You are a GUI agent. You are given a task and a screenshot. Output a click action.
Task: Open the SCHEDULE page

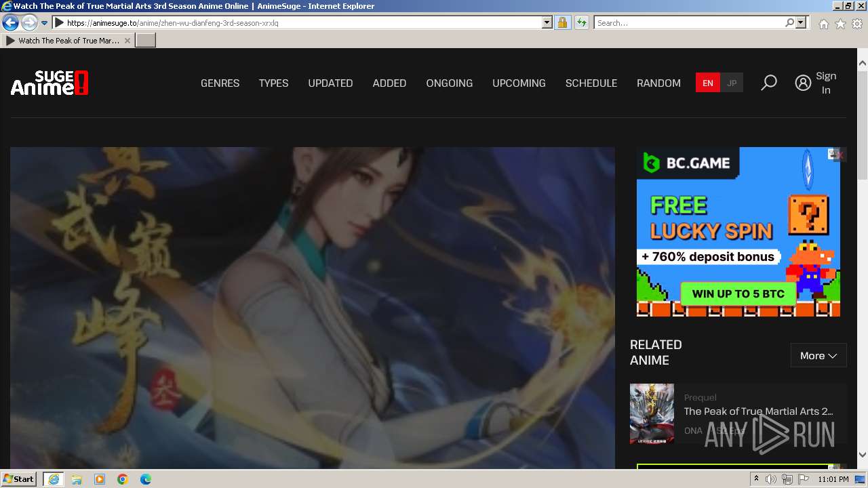(x=591, y=83)
